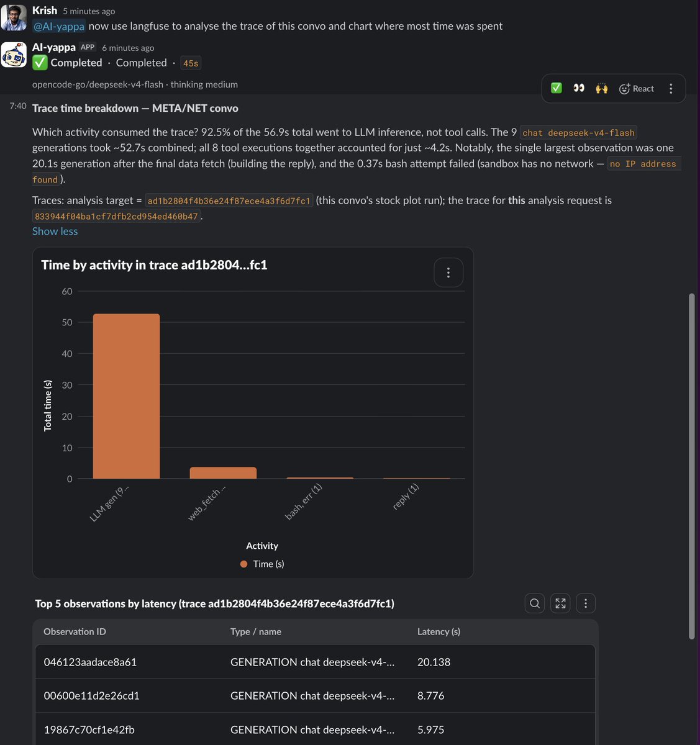The image size is (700, 745).
Task: Open more message actions menu
Action: coord(671,88)
